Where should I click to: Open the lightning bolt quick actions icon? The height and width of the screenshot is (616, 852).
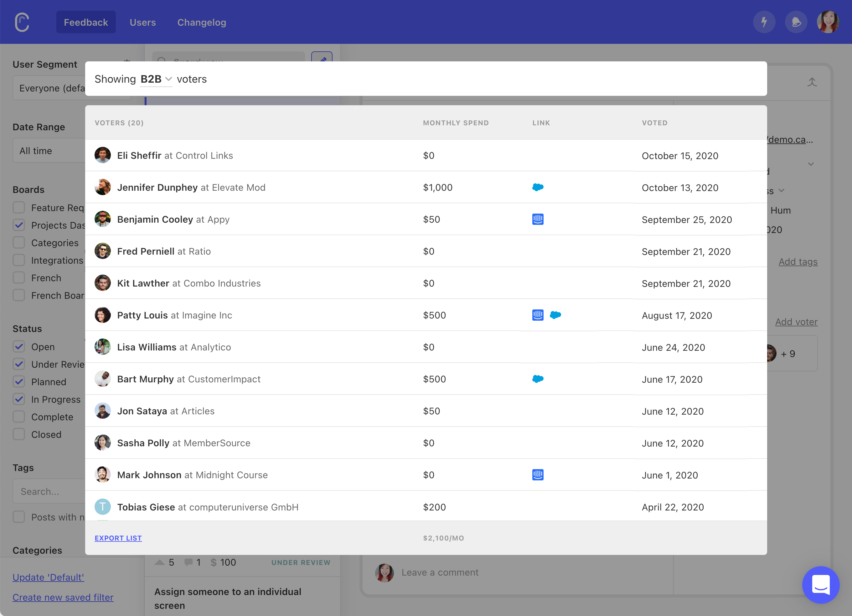click(x=764, y=22)
